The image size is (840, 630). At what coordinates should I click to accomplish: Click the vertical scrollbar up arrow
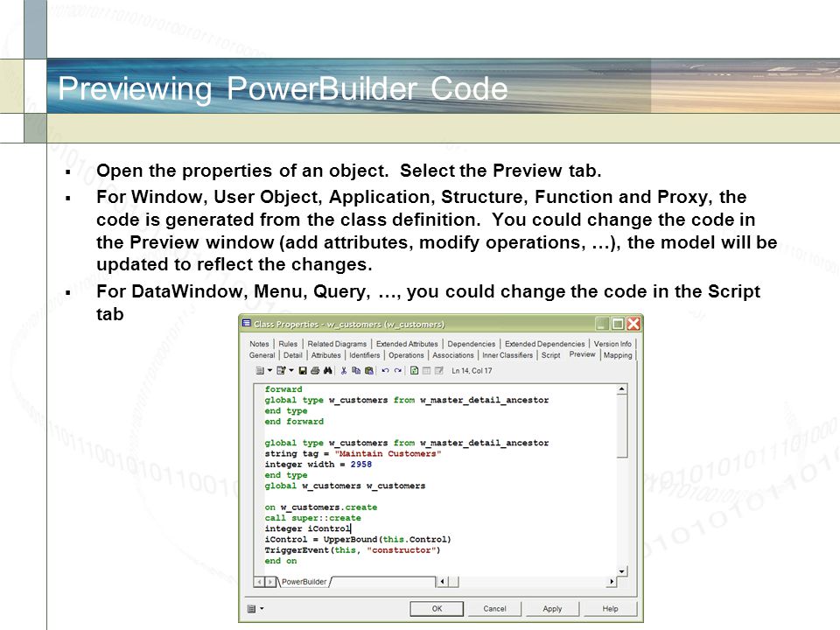pyautogui.click(x=621, y=388)
